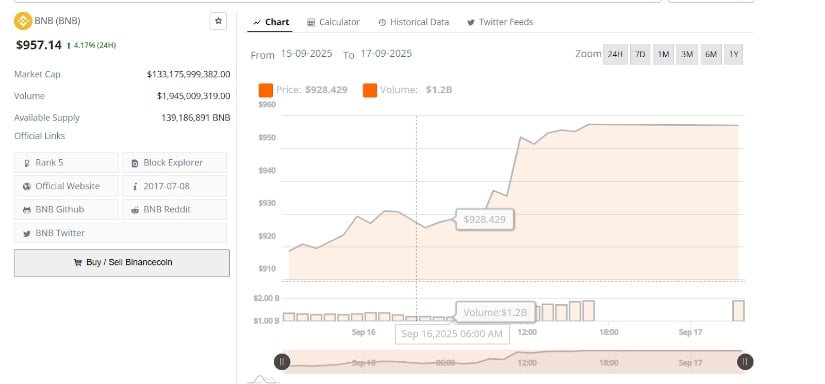Image resolution: width=825 pixels, height=384 pixels.
Task: Toggle the Volume series legend swatch
Action: [x=370, y=90]
